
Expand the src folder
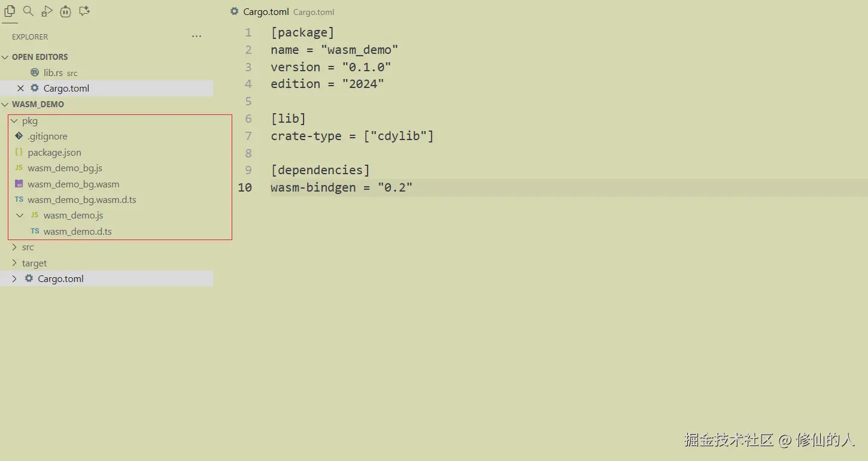click(14, 247)
